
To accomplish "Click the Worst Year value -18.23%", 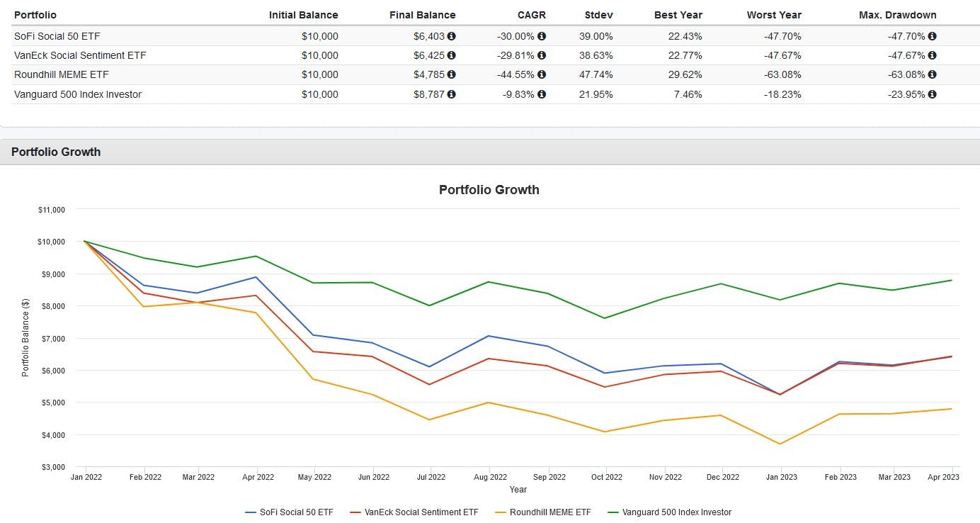I will [x=782, y=94].
